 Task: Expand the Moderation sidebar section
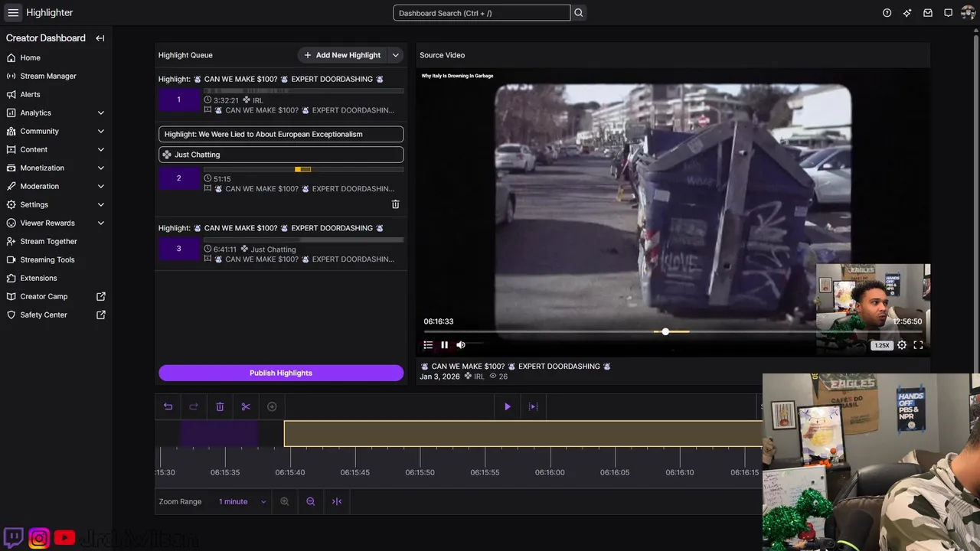[101, 186]
